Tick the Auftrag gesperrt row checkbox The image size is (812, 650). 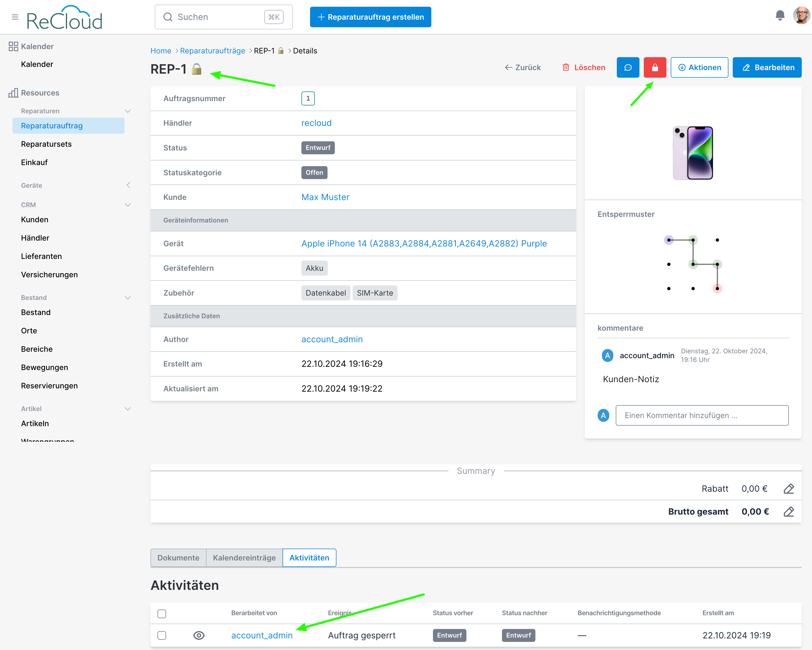click(x=162, y=635)
